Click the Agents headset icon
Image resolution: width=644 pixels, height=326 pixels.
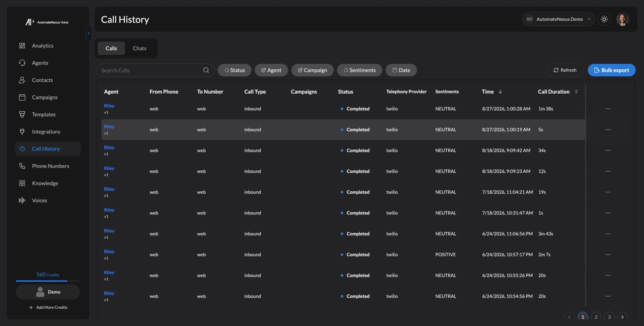tap(22, 63)
